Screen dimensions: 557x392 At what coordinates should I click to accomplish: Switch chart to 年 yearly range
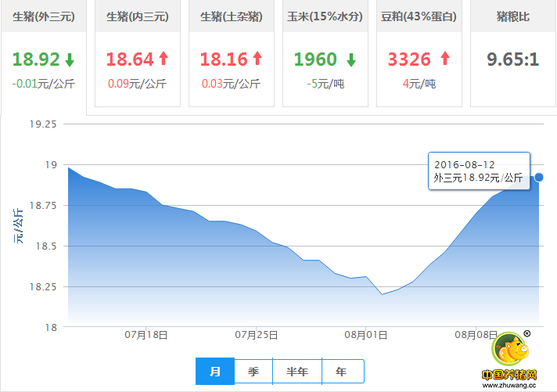pos(341,372)
